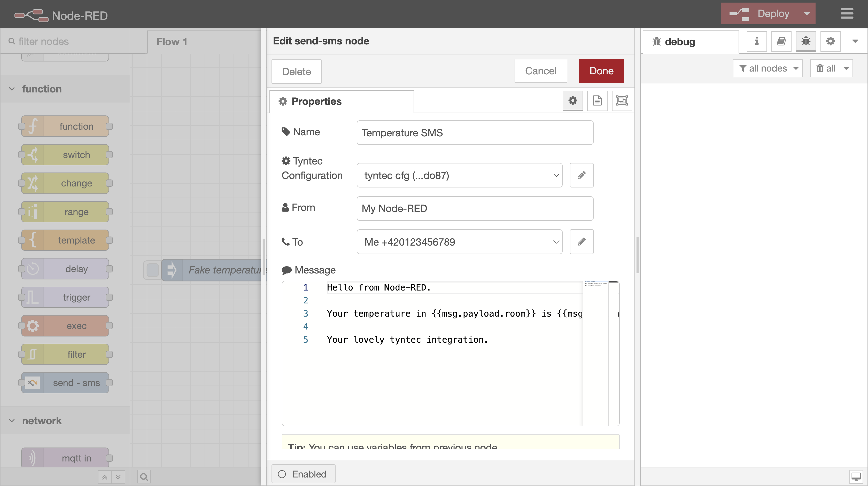
Task: Open the hamburger main menu
Action: [847, 14]
